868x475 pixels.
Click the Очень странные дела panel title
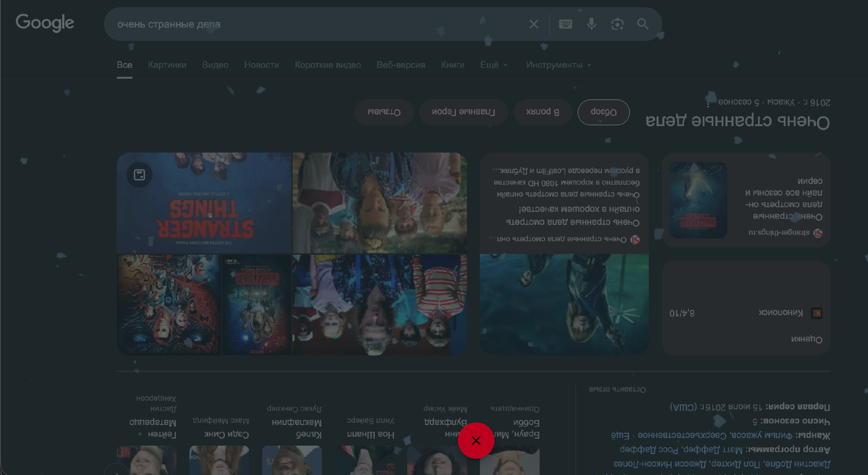click(x=738, y=121)
